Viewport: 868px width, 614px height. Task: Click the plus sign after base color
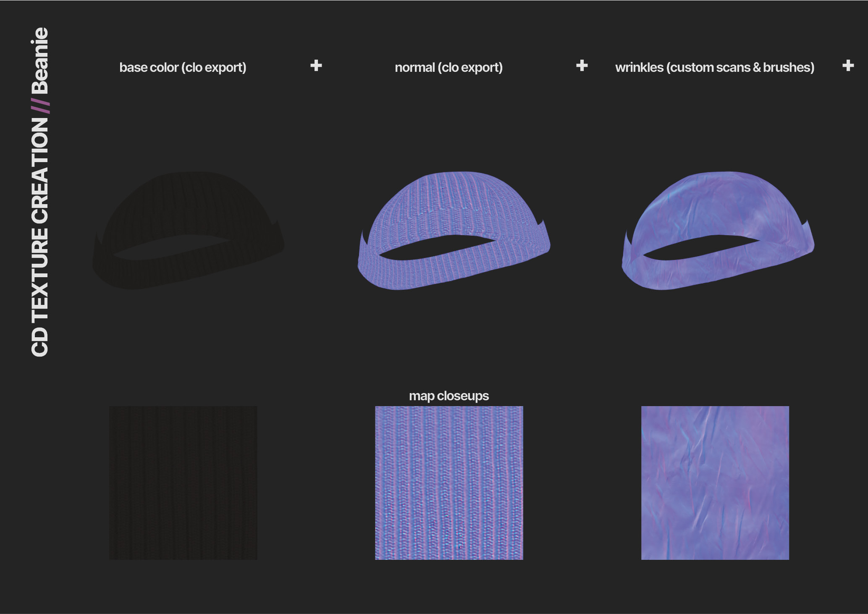[316, 66]
